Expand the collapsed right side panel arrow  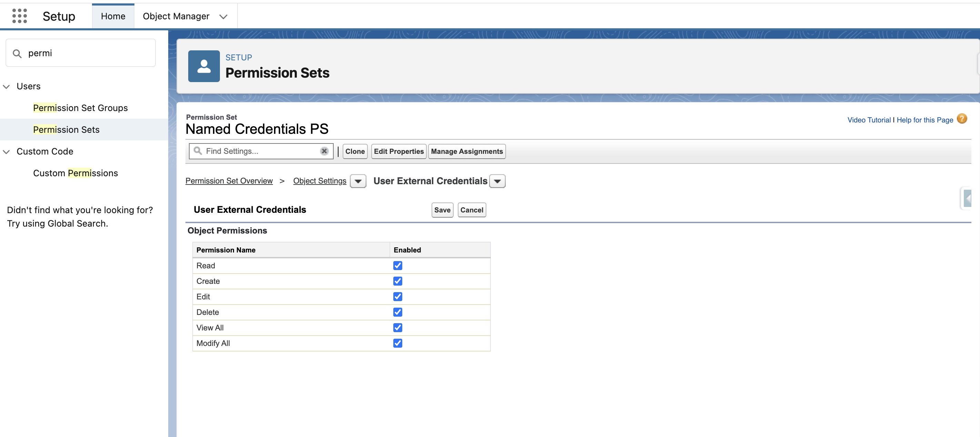click(x=968, y=198)
